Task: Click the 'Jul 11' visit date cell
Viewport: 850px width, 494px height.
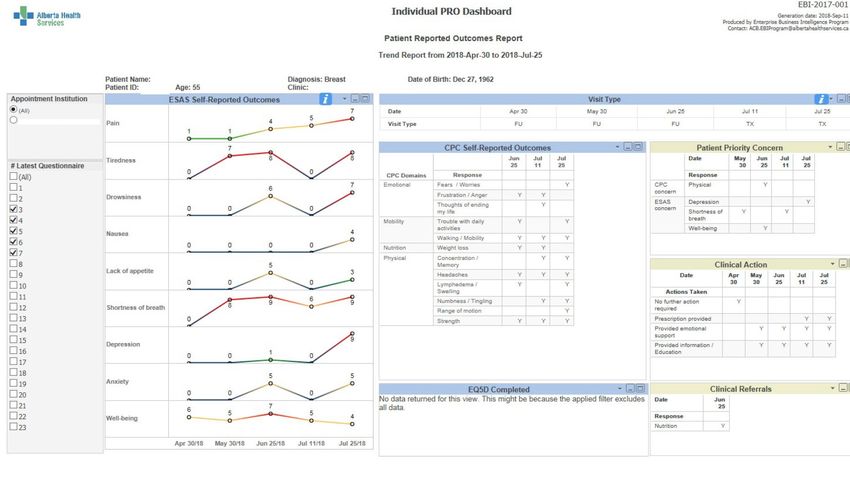Action: 750,111
